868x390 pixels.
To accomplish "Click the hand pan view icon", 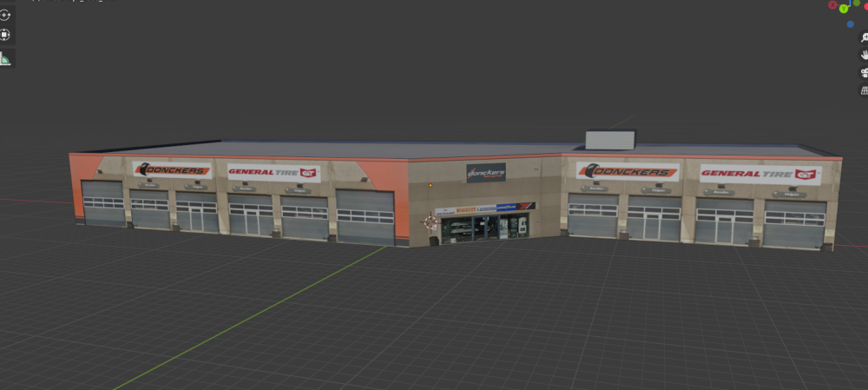I will pos(864,55).
